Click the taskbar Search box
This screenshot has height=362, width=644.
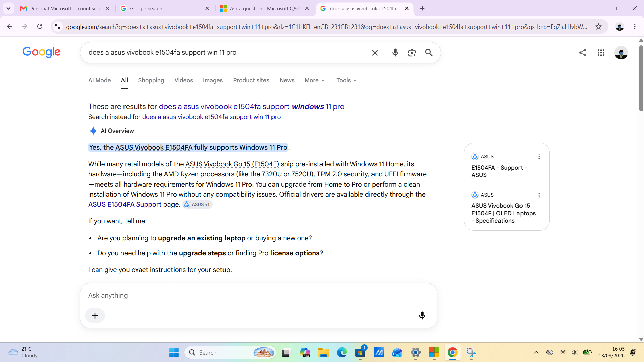click(x=230, y=353)
